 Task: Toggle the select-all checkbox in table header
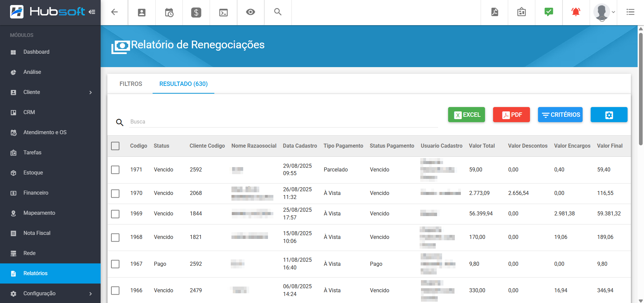pyautogui.click(x=115, y=146)
